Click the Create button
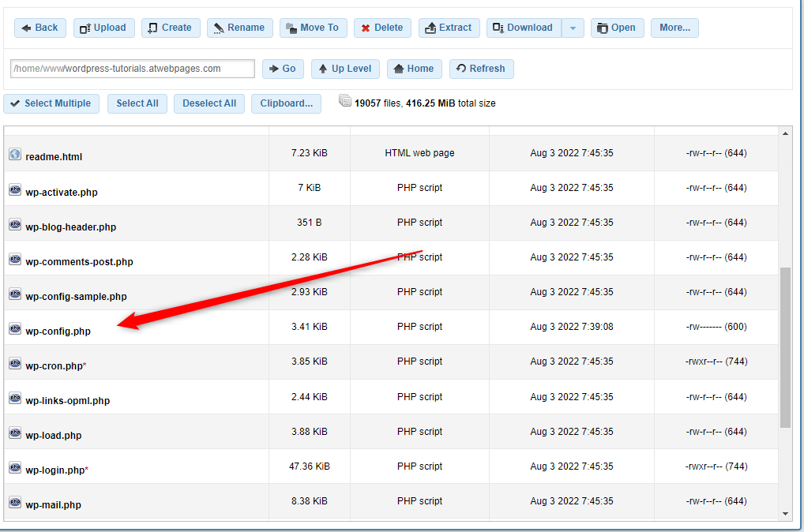804x532 pixels. coord(171,28)
